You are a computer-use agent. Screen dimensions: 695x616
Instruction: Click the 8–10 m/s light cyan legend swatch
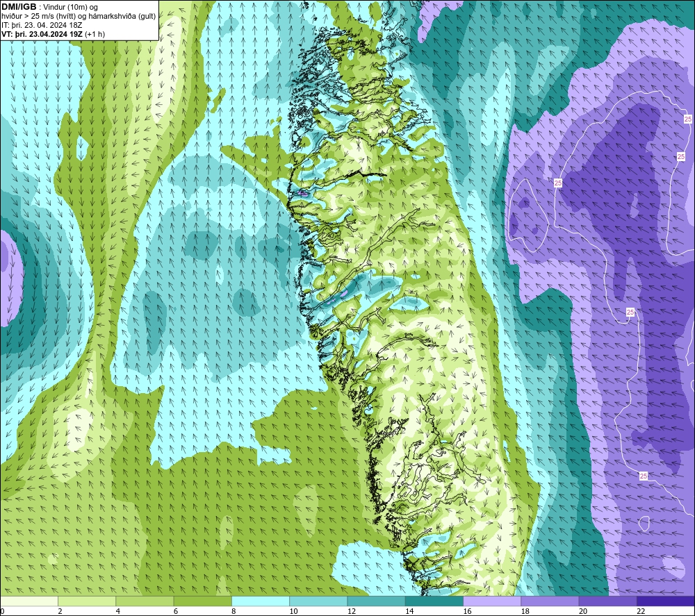coord(261,601)
